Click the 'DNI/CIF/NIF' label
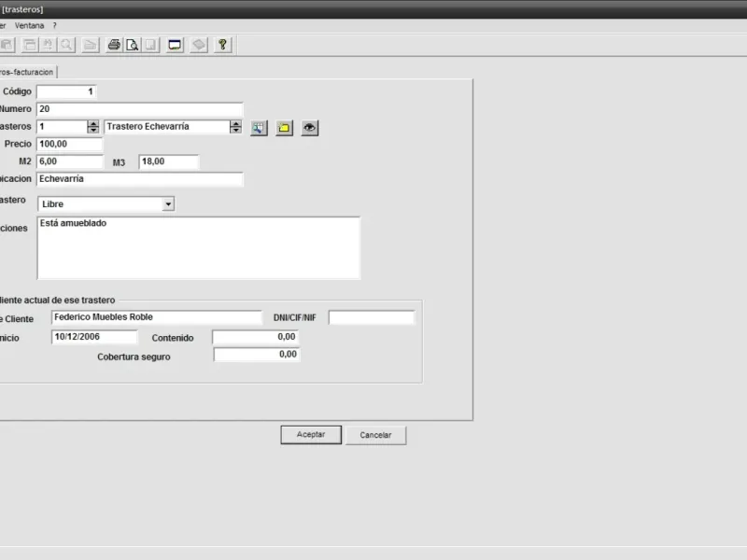Image resolution: width=747 pixels, height=560 pixels. tap(294, 317)
